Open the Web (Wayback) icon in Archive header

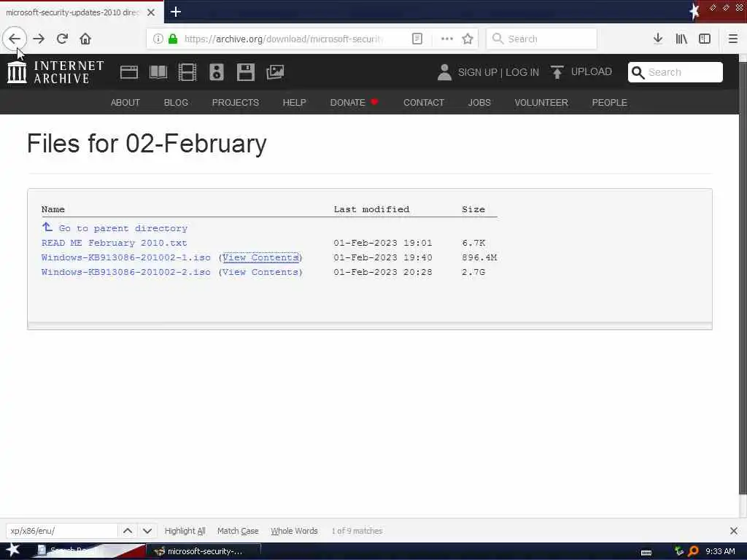[129, 72]
